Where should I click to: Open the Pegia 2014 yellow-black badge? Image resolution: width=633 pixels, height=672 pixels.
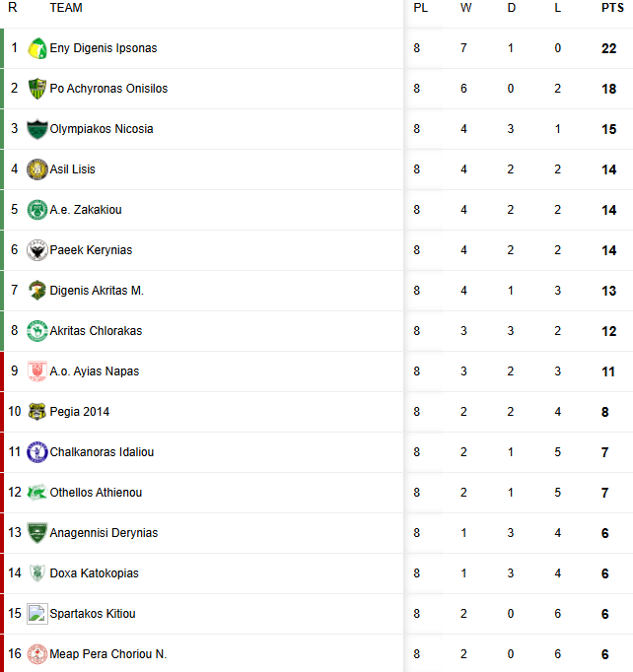point(37,412)
